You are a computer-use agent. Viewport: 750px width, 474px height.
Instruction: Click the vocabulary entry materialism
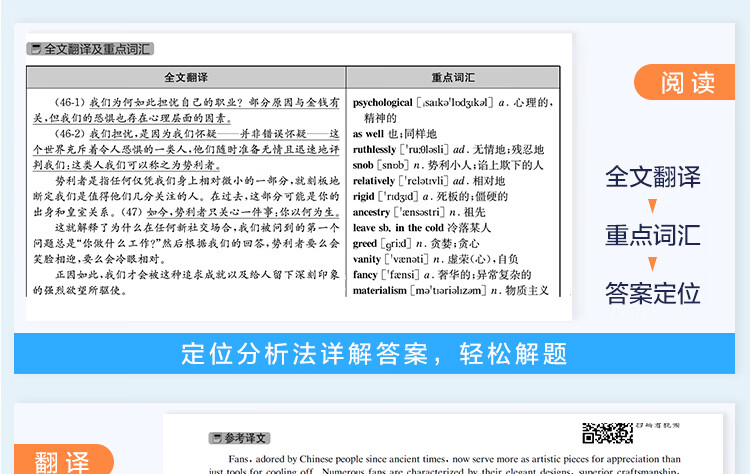click(x=381, y=290)
